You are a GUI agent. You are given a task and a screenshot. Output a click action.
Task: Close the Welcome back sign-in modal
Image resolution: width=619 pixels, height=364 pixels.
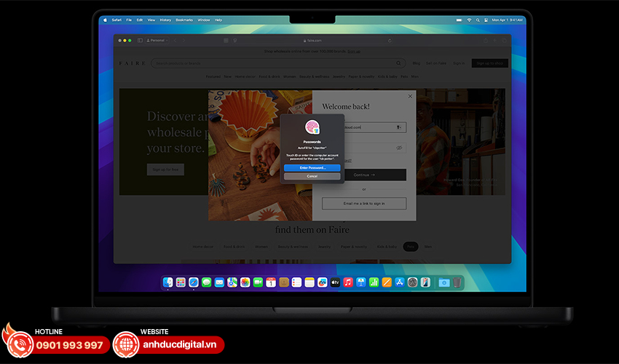click(x=410, y=95)
